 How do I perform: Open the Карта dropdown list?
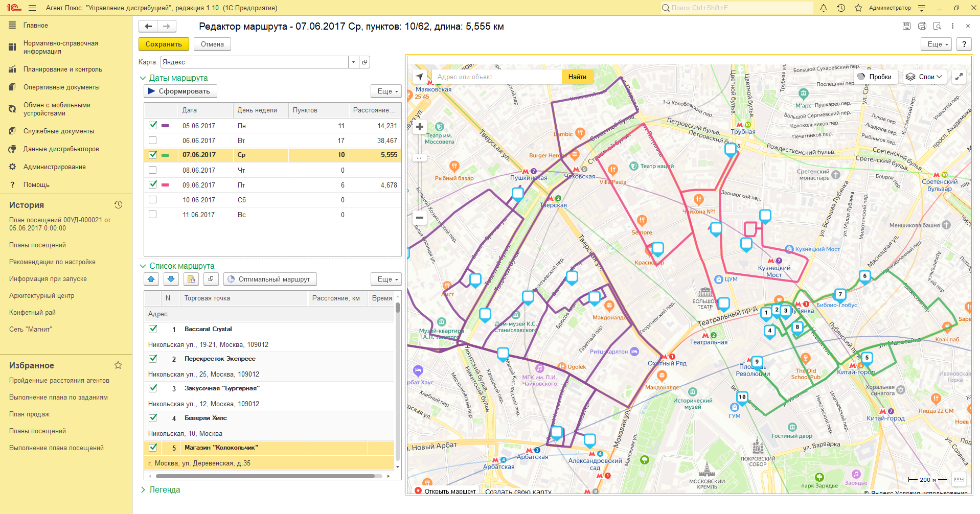click(353, 62)
